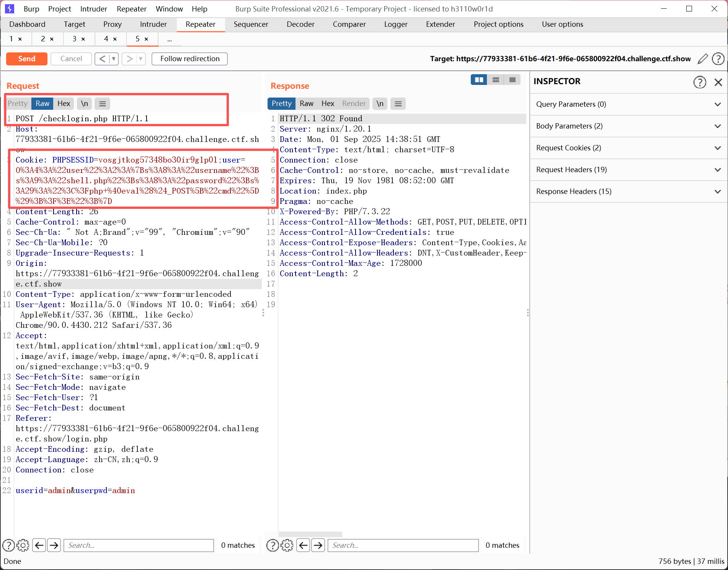Image resolution: width=728 pixels, height=570 pixels.
Task: Switch Response view to Pretty
Action: tap(282, 103)
